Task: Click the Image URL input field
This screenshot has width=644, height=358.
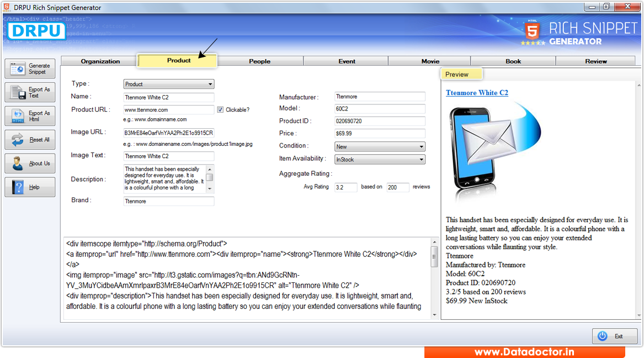Action: tap(169, 133)
